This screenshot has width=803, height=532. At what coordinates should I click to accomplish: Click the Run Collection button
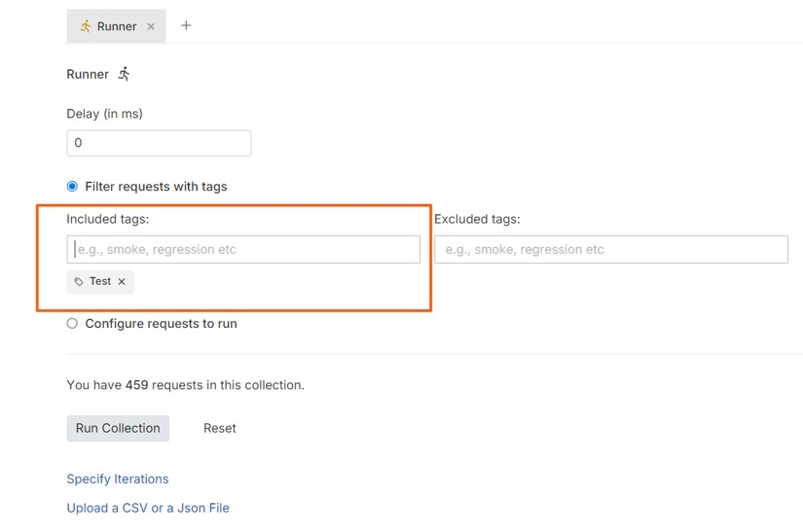(x=118, y=428)
